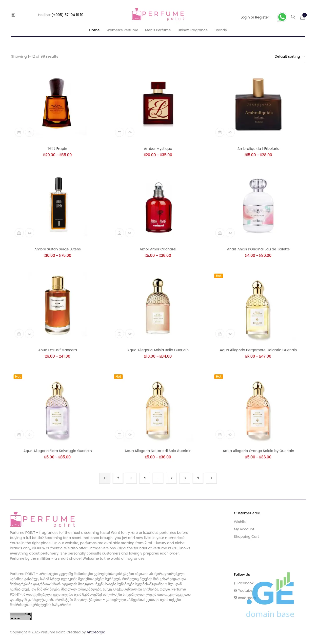Click add-to-cart icon for 1697 Frapin
316x644 pixels.
point(19,132)
